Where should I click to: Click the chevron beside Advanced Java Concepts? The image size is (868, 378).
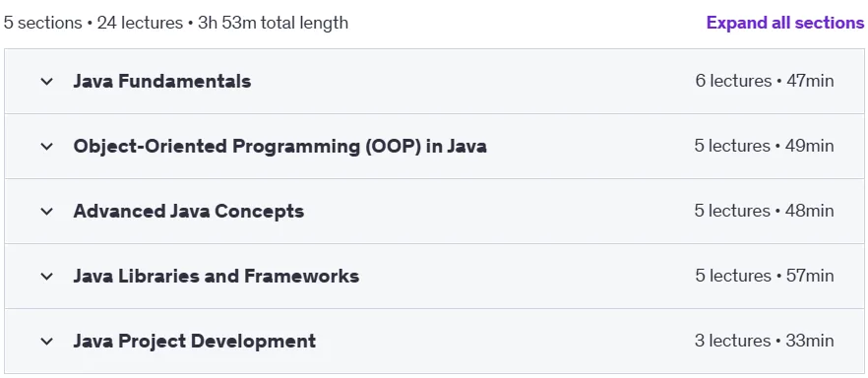[47, 212]
